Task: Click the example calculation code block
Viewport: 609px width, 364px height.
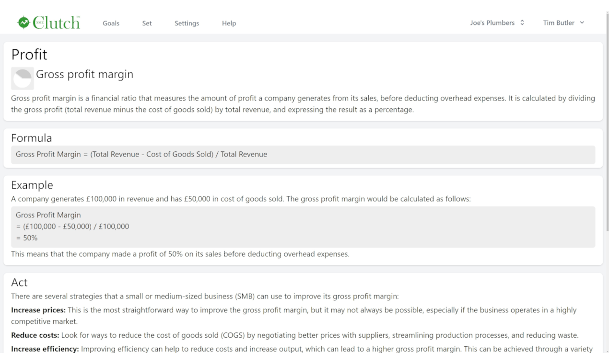Action: pos(303,227)
